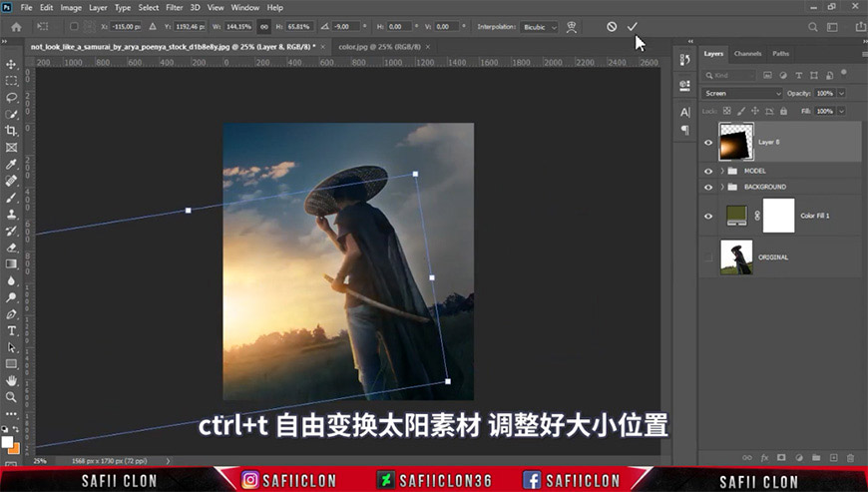Toggle layer filter on/off switch
The width and height of the screenshot is (868, 492).
pyautogui.click(x=844, y=73)
